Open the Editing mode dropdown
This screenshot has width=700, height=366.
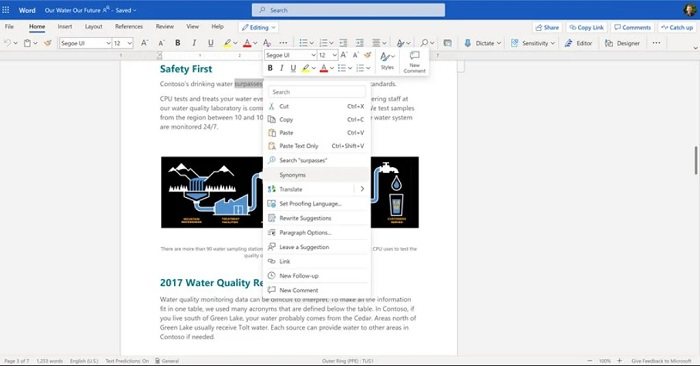point(259,27)
